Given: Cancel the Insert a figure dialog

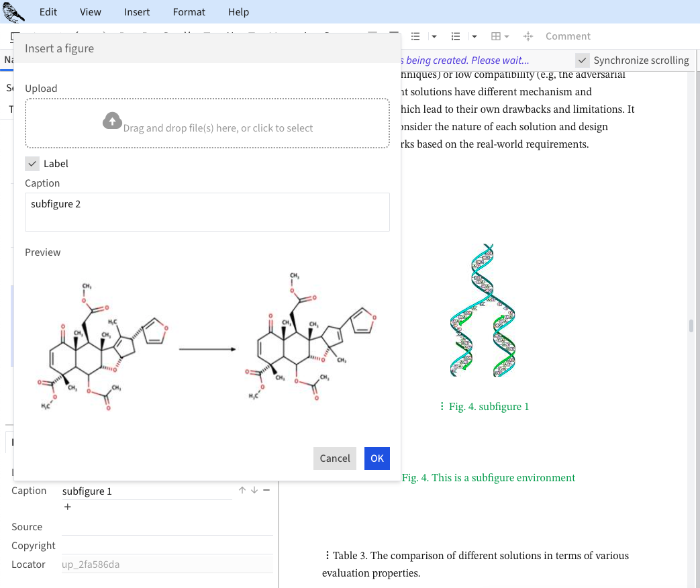Looking at the screenshot, I should 334,458.
